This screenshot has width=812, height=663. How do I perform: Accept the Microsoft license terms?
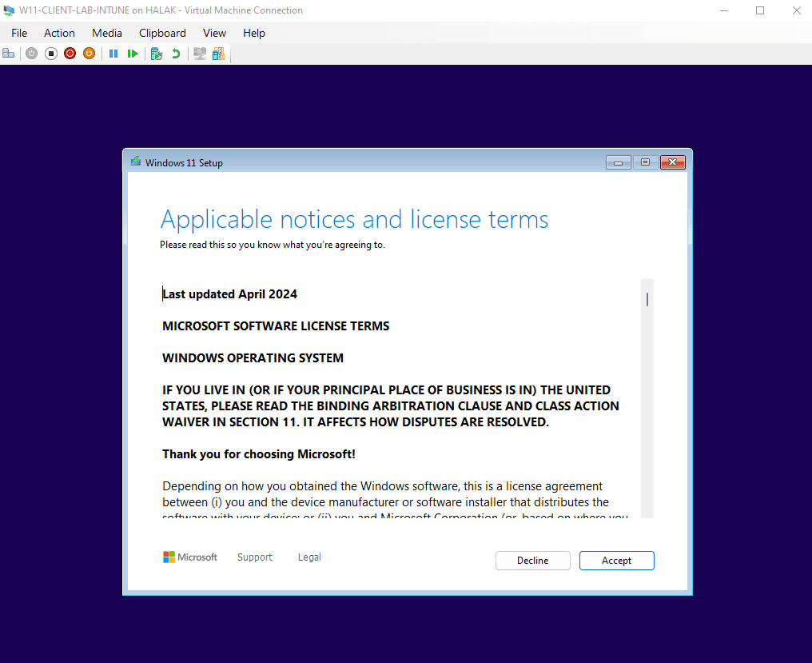pyautogui.click(x=616, y=560)
